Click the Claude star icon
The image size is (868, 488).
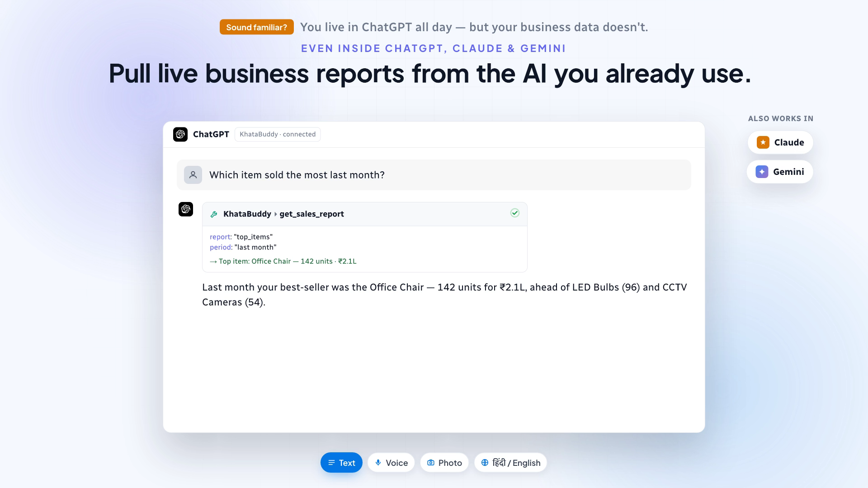[x=763, y=142]
